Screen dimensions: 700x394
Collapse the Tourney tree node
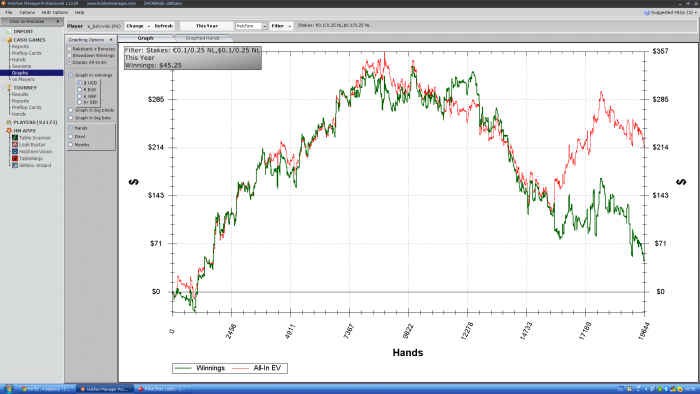4,88
